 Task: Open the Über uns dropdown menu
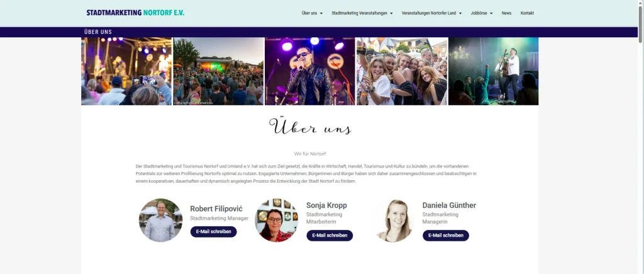pyautogui.click(x=312, y=13)
